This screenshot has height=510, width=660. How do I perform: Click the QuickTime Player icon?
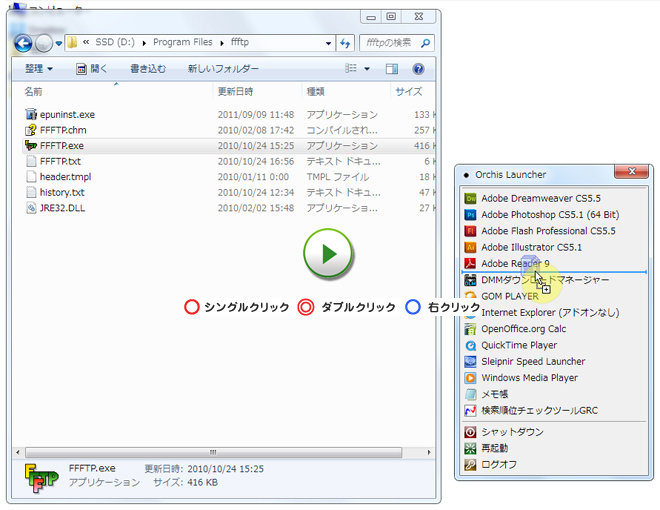click(x=470, y=345)
